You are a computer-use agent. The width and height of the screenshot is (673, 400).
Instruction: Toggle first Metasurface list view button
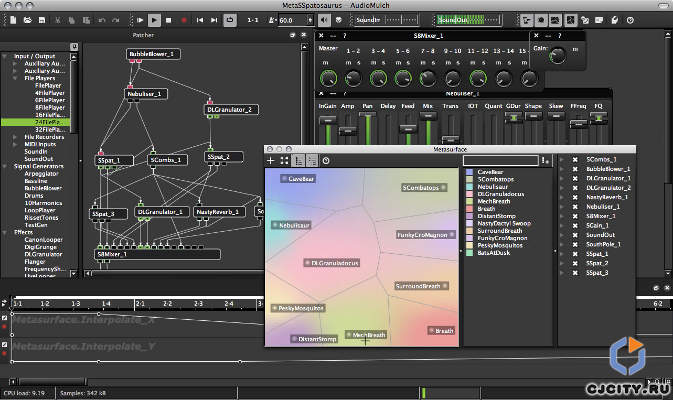coord(298,161)
